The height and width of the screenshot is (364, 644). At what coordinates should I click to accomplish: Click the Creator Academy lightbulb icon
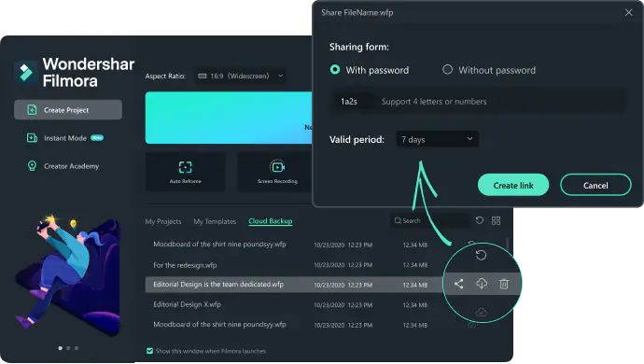[x=32, y=166]
